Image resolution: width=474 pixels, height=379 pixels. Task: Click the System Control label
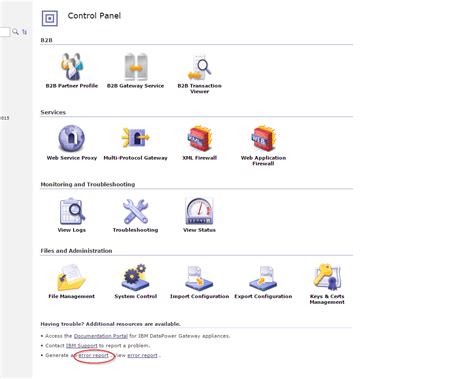(136, 296)
